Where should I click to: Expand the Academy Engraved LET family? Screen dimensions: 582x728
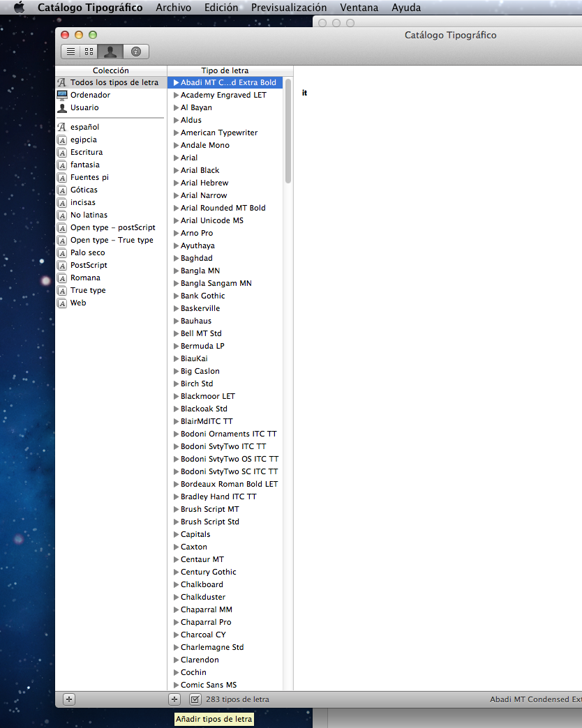[x=176, y=95]
